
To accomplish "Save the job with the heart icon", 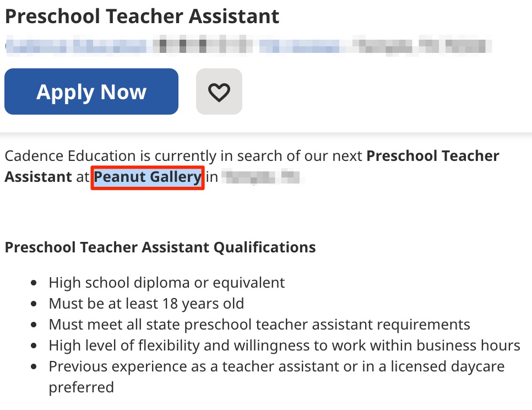I will click(x=219, y=91).
